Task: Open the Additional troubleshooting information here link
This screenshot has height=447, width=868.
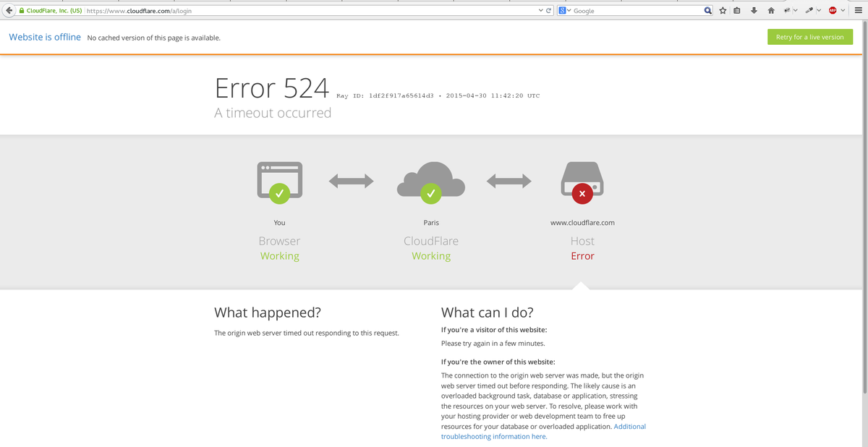Action: tap(543, 431)
